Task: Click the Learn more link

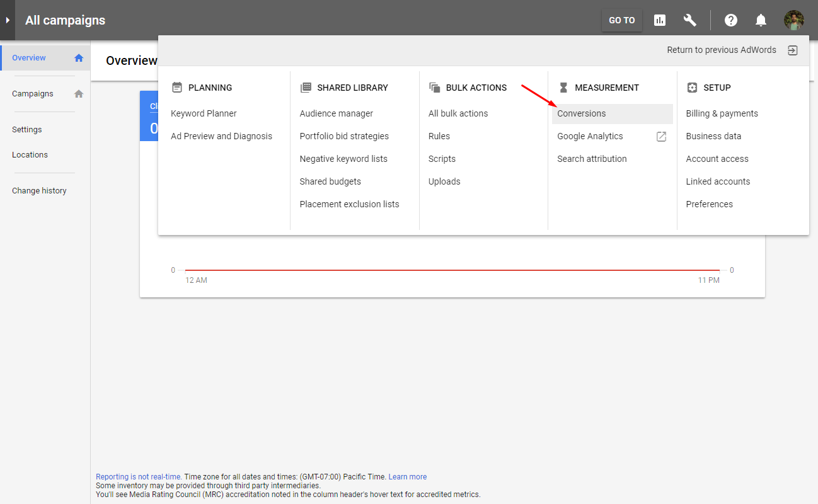Action: [x=407, y=477]
